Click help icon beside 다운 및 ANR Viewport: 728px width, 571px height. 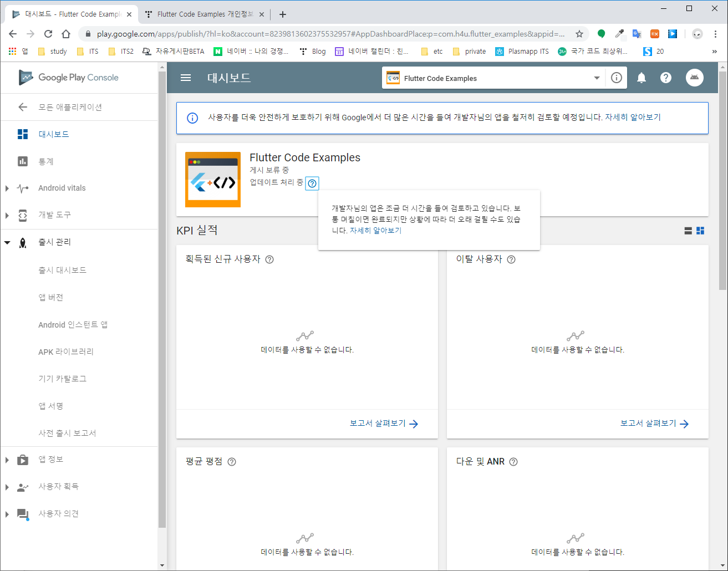[513, 461]
